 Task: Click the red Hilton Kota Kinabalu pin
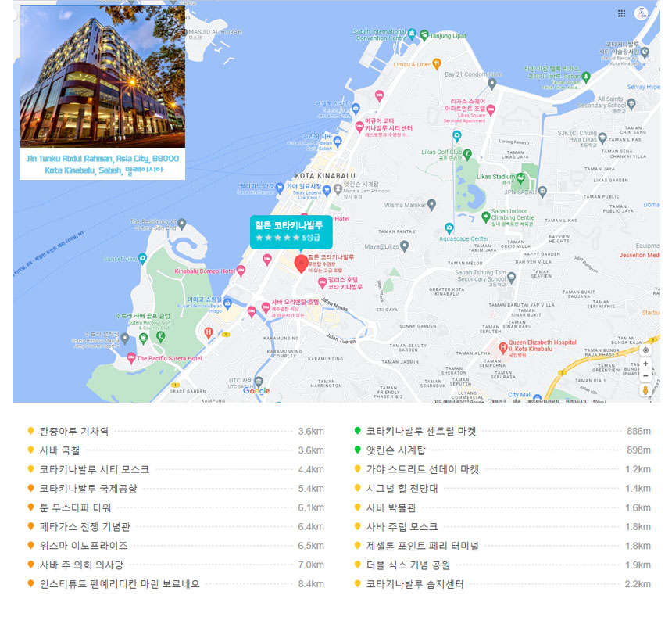click(300, 263)
